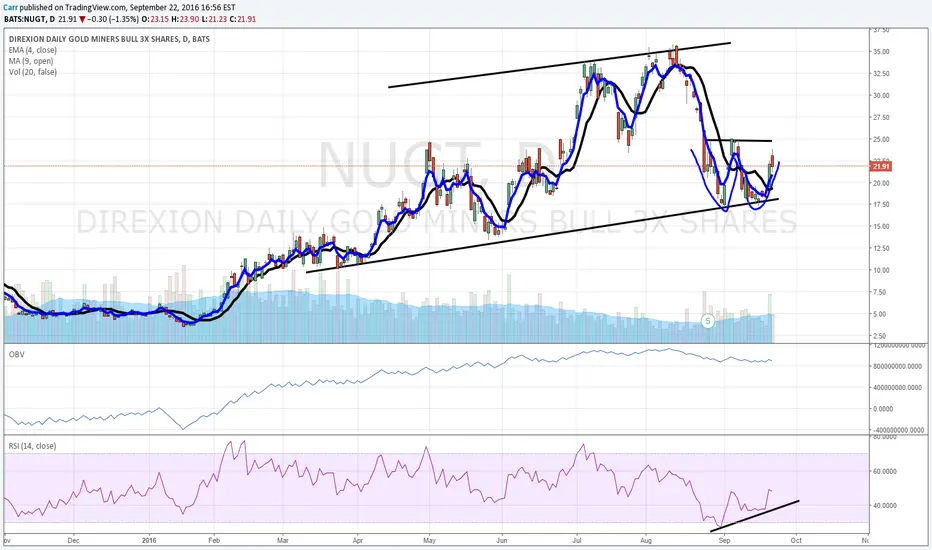Click the 27.50 price axis label
Screen dimensions: 932x550
point(881,118)
